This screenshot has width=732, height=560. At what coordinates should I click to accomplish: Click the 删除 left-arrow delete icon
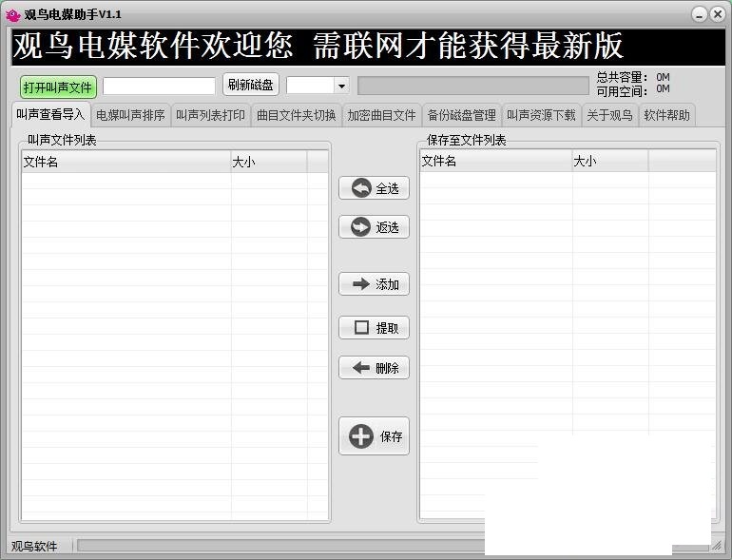click(x=361, y=368)
